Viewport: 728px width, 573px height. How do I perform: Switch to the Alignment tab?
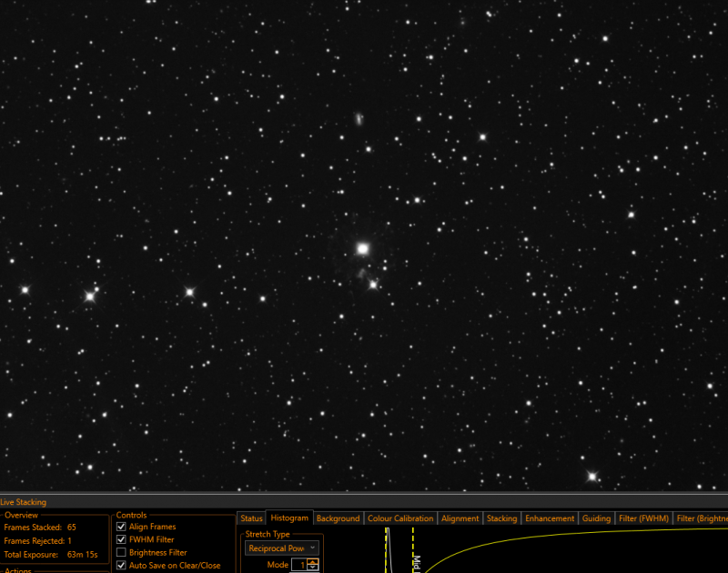(460, 518)
